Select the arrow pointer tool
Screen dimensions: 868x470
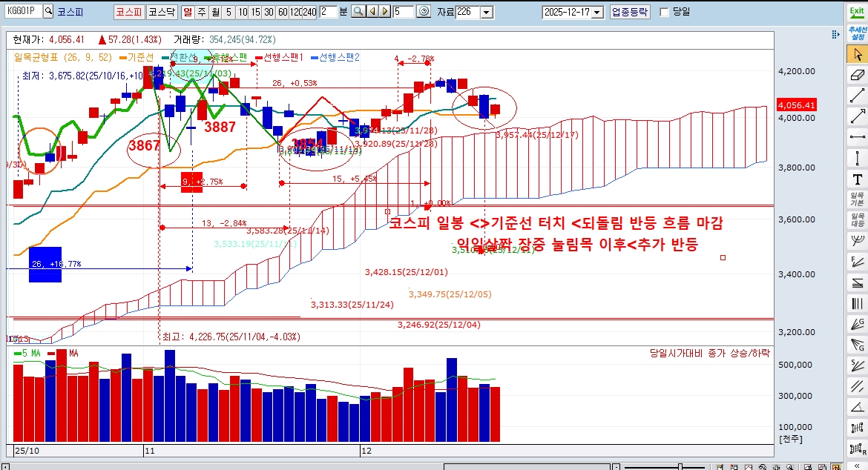coord(858,53)
